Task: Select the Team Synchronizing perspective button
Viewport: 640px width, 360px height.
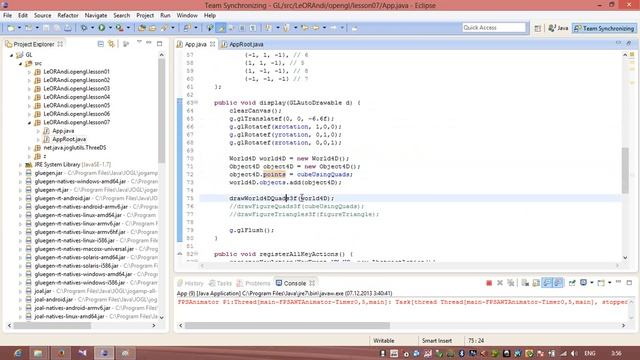Action: click(604, 28)
